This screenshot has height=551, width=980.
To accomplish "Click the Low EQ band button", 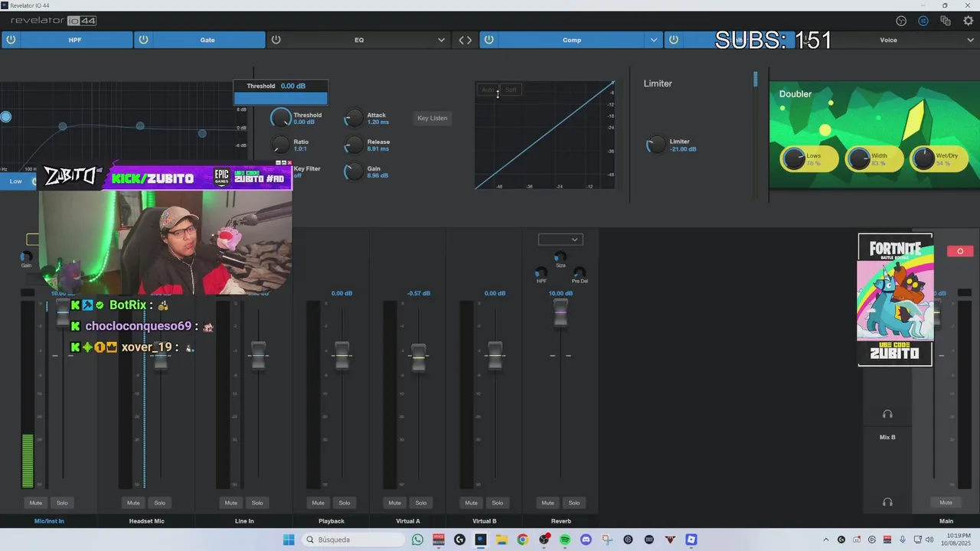I will [x=16, y=181].
